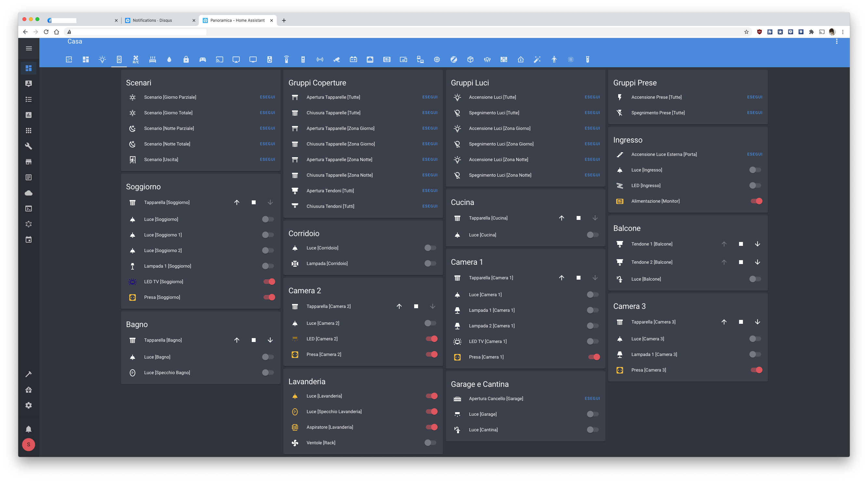The height and width of the screenshot is (481, 868).
Task: Open the lights tab with bulb icon
Action: 102,60
